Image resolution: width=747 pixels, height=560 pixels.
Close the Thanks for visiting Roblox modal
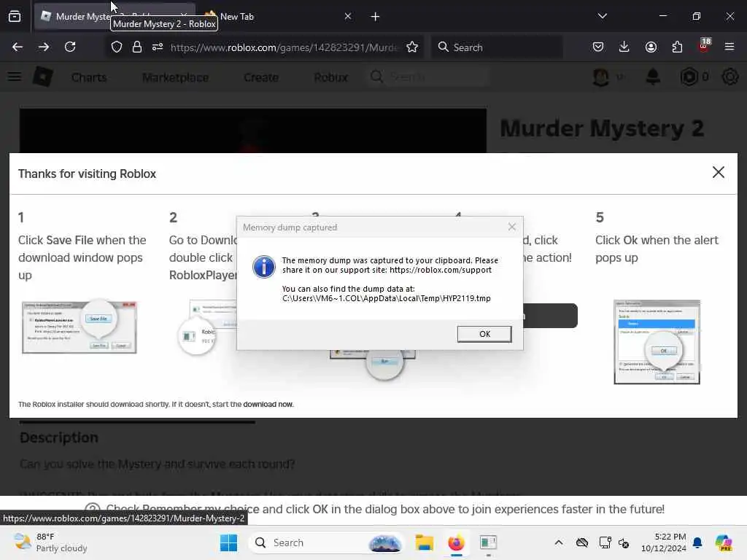point(718,172)
